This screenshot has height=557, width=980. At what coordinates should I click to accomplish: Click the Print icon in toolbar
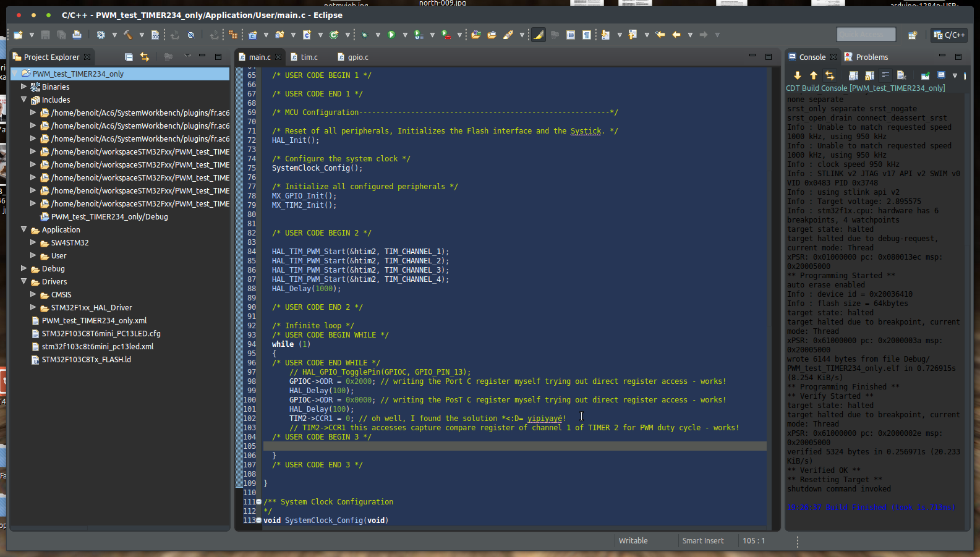(x=77, y=35)
